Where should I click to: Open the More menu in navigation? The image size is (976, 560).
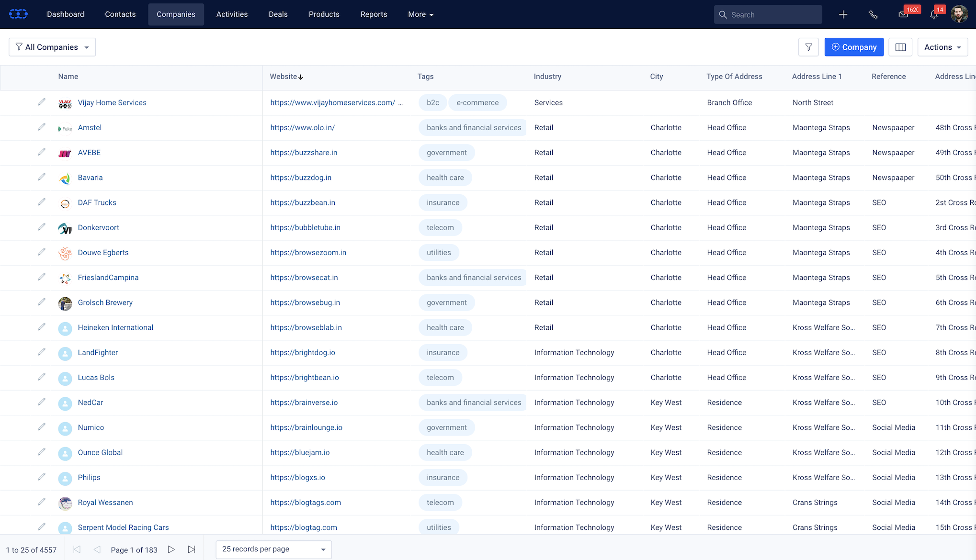click(x=420, y=14)
